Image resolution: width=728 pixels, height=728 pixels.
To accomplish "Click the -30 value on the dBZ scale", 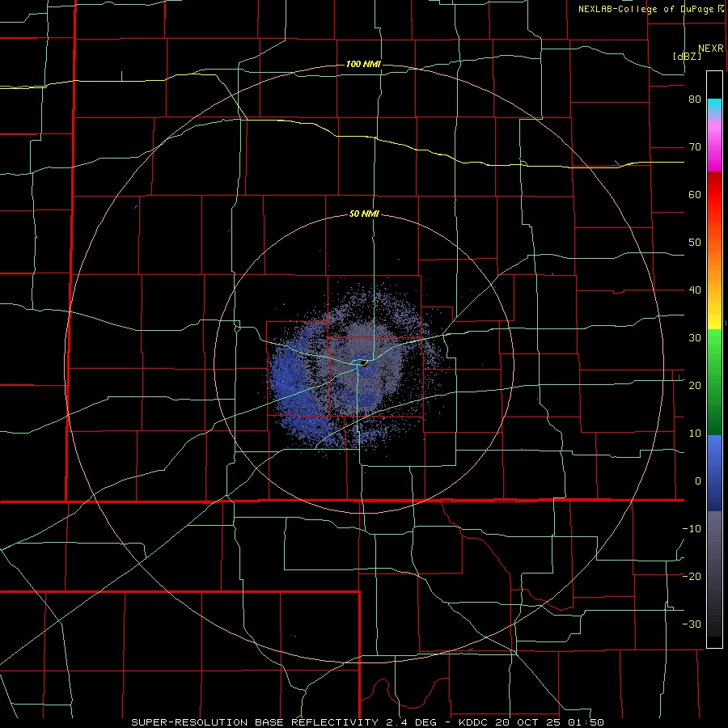I will (692, 624).
